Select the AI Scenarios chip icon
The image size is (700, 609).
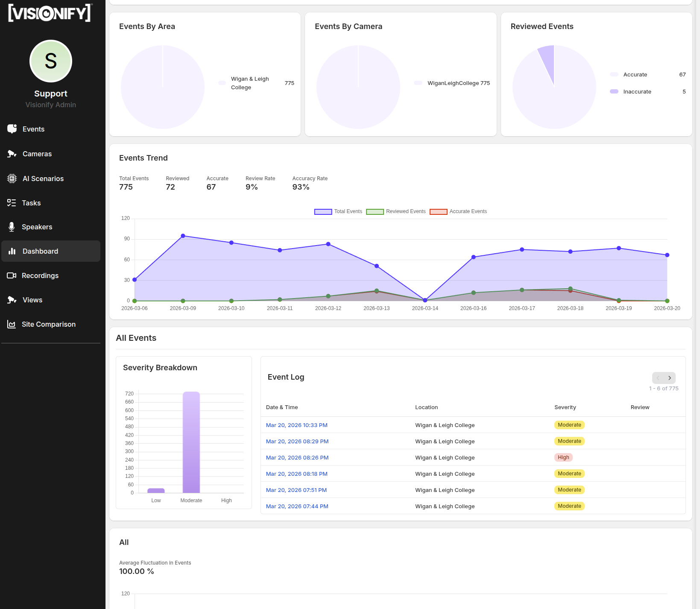click(x=12, y=179)
